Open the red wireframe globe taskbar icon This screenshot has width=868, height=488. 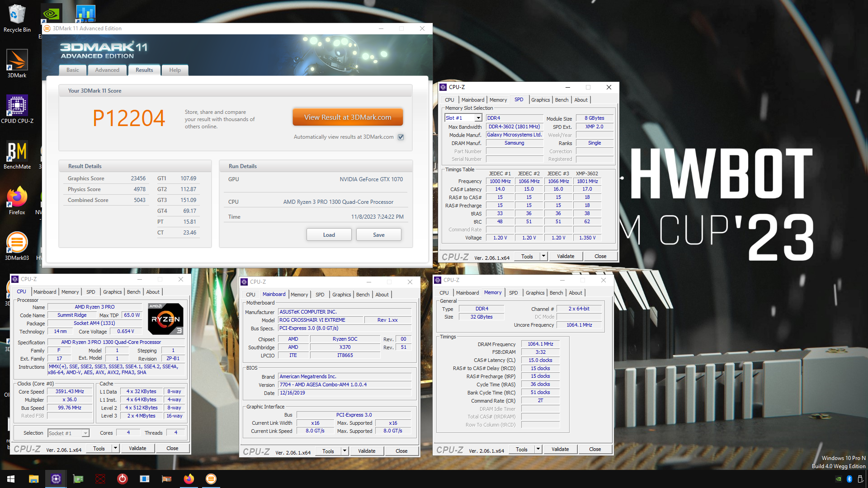(x=100, y=479)
